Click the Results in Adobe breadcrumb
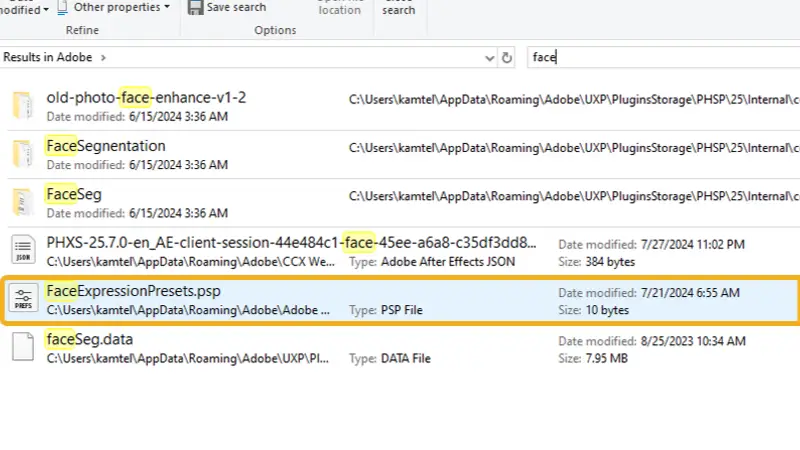This screenshot has width=800, height=450. coord(48,57)
